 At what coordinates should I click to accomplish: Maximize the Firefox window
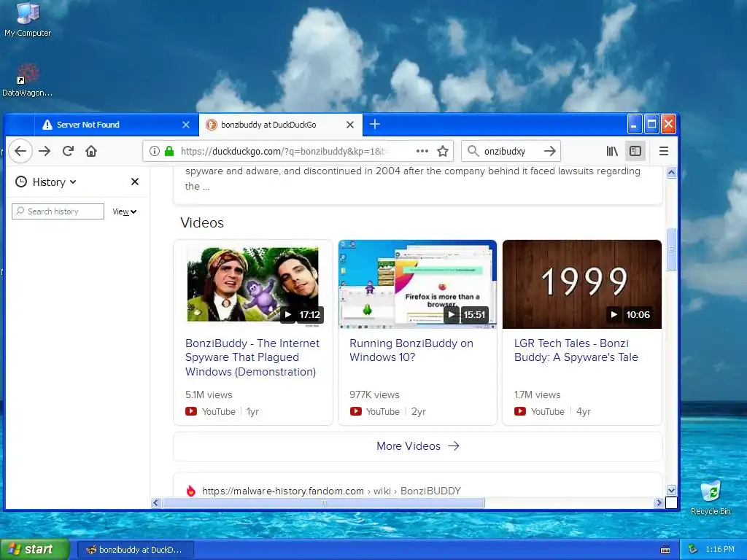(x=651, y=124)
